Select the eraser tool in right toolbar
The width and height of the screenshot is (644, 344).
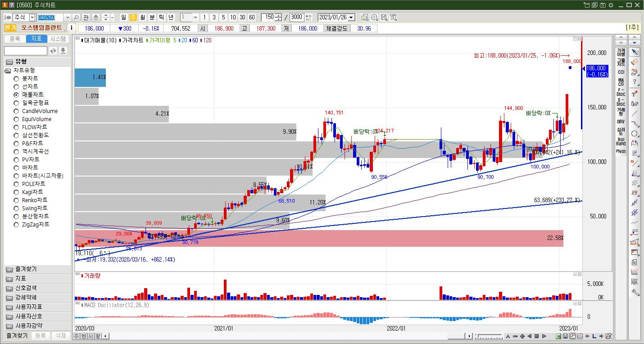(x=635, y=62)
